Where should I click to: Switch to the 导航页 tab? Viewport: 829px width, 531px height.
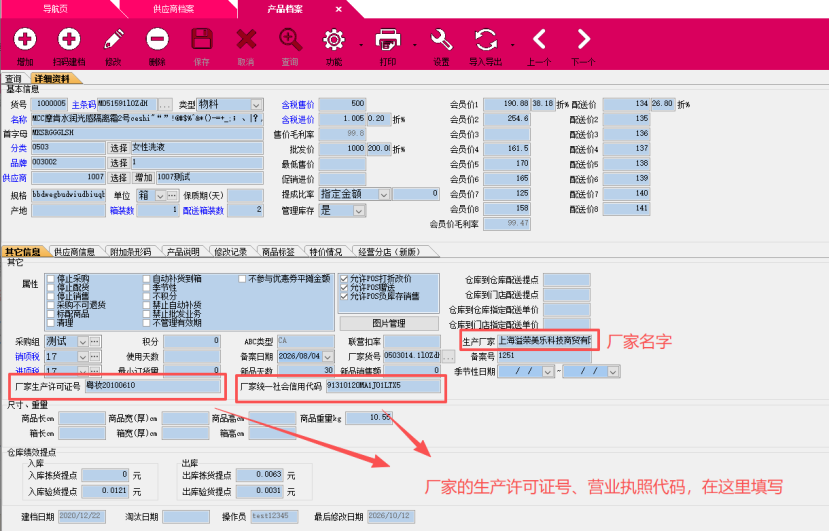point(56,9)
